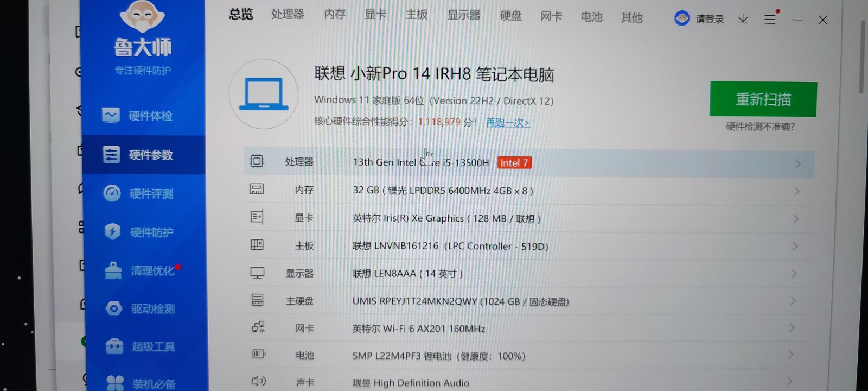The height and width of the screenshot is (391, 868).
Task: Switch to the 处理器 tab
Action: click(288, 14)
